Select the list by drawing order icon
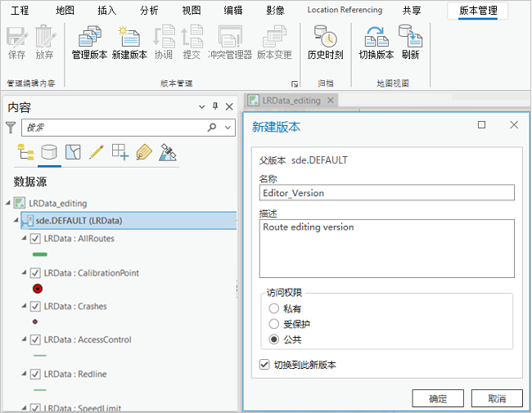532x413 pixels. click(25, 152)
